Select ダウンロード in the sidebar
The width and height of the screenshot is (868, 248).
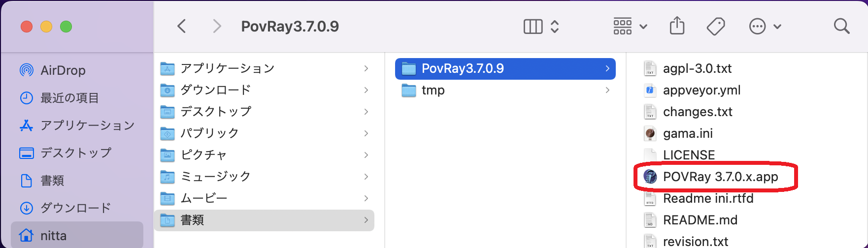tap(75, 208)
